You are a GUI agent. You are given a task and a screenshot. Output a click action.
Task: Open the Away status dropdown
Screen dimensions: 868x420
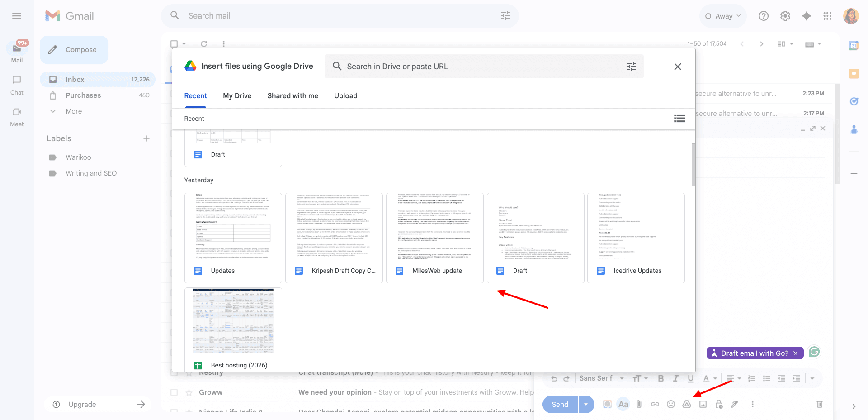[723, 16]
